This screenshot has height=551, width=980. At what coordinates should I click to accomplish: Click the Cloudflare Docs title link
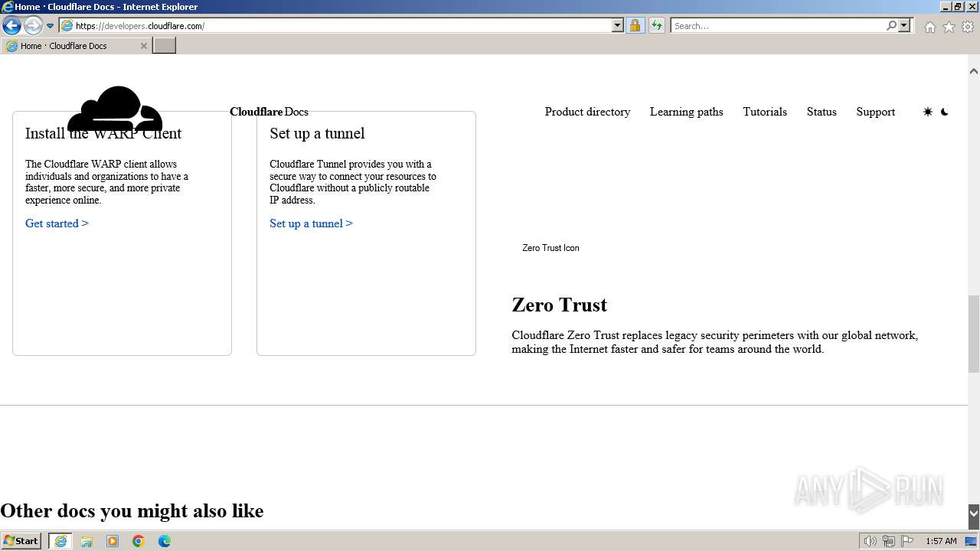pyautogui.click(x=269, y=112)
